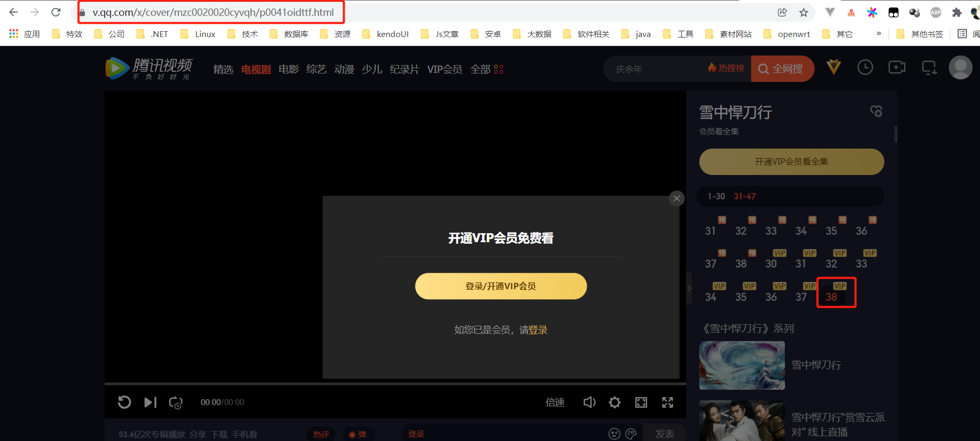Skip to the next episode
The image size is (980, 441).
150,402
